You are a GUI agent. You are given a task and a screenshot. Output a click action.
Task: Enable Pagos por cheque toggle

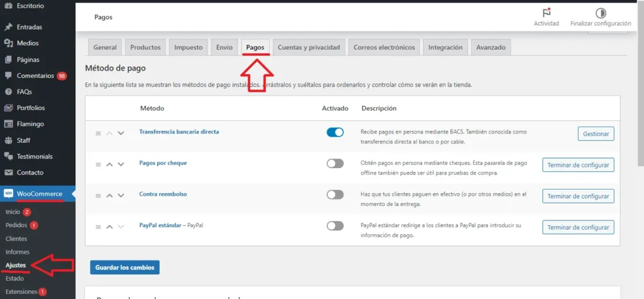tap(335, 163)
